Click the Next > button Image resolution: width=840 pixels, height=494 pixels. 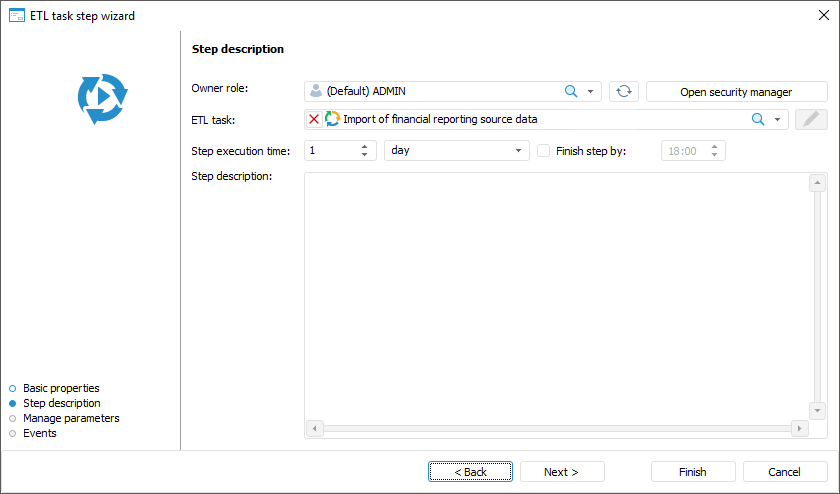(x=561, y=471)
